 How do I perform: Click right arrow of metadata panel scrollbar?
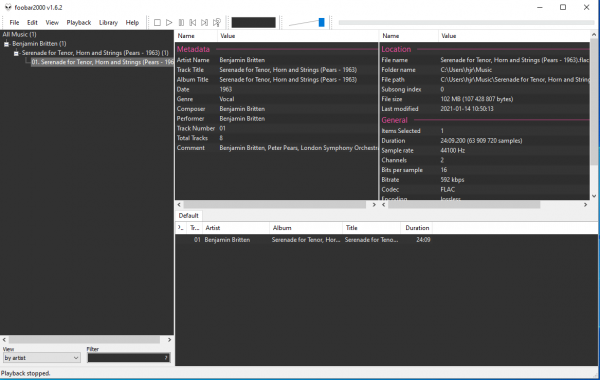point(374,205)
